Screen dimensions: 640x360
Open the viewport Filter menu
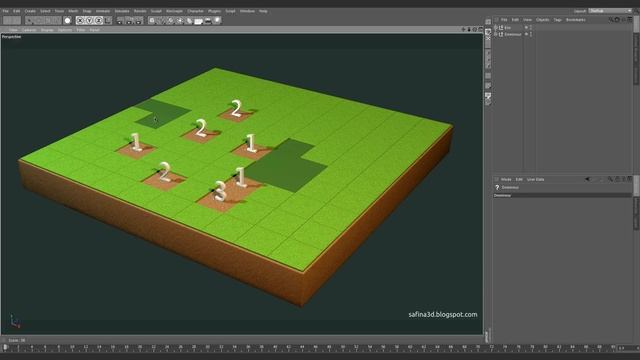81,30
